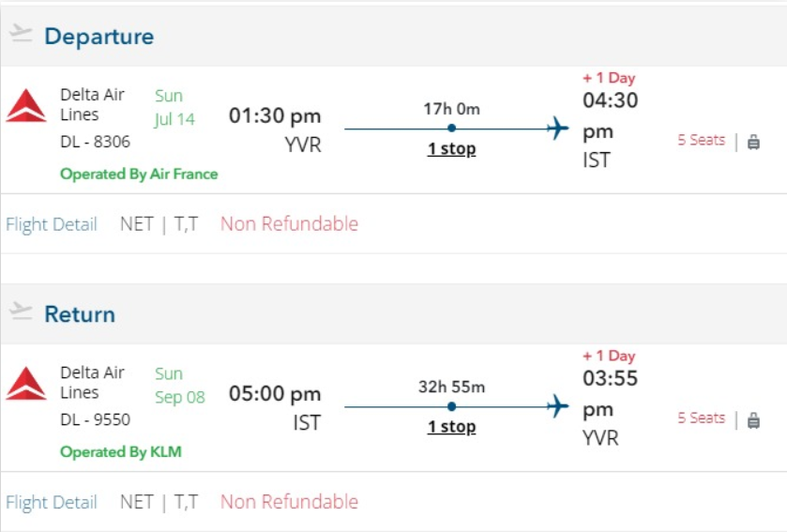787x532 pixels.
Task: Click Non Refundable on departure flight
Action: coord(289,224)
